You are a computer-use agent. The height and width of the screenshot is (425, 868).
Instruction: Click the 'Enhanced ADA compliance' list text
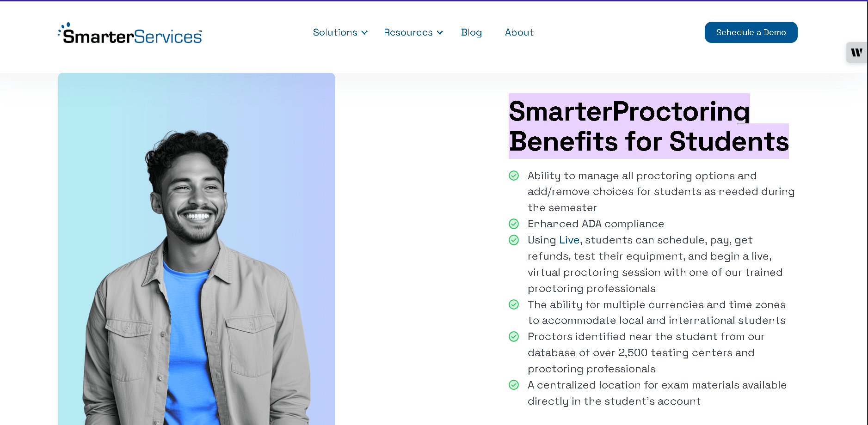coord(596,224)
